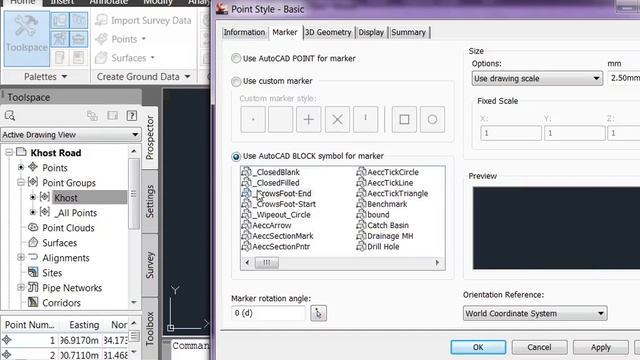Collapse the Khost Road tree node
This screenshot has width=640, height=360.
(9, 153)
